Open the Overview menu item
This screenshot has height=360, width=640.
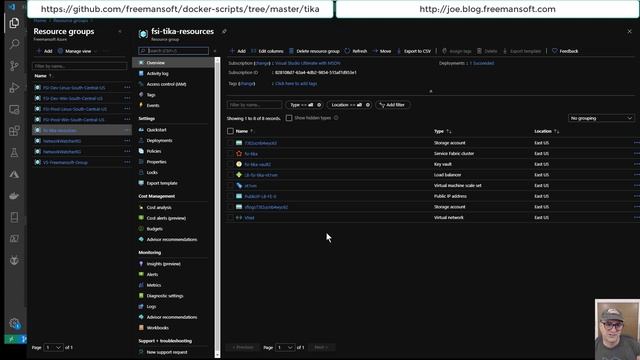coord(173,63)
